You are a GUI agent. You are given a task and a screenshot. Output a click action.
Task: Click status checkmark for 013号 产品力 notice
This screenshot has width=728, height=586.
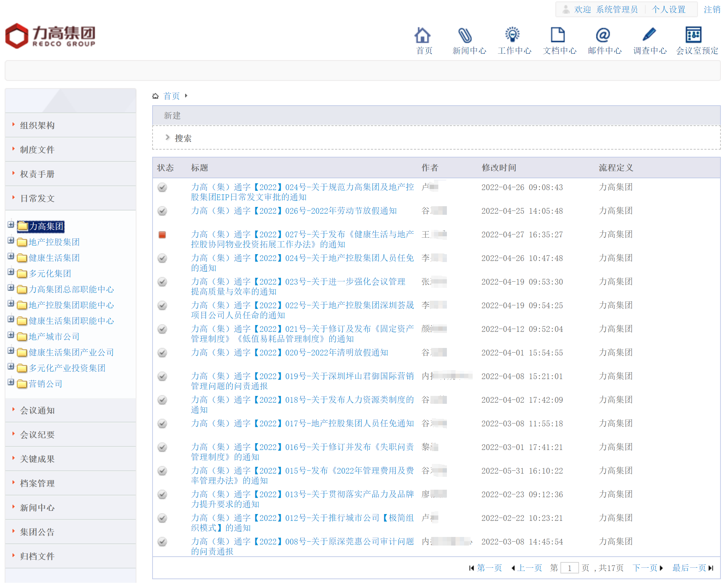162,494
